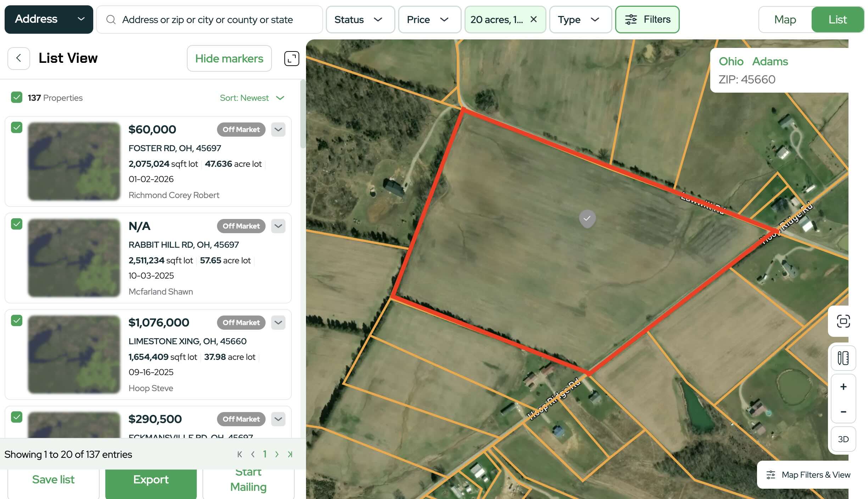Click the map zoom in plus button

tap(843, 387)
